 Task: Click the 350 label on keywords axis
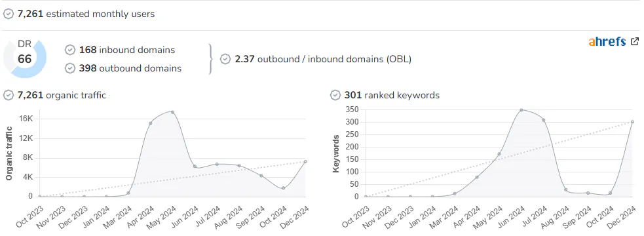[352, 109]
